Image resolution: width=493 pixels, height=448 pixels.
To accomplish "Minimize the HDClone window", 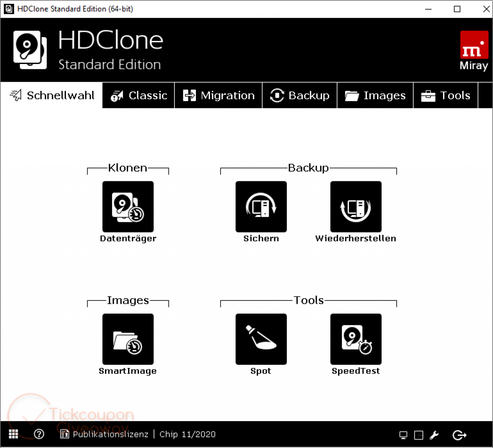I will (428, 9).
